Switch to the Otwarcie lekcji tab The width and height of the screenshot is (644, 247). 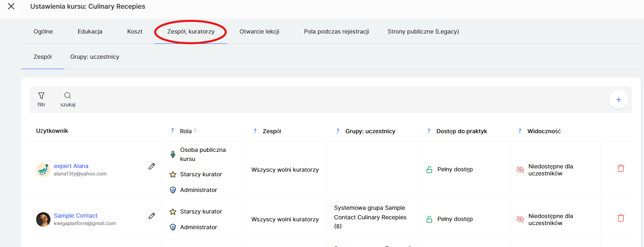tap(259, 31)
